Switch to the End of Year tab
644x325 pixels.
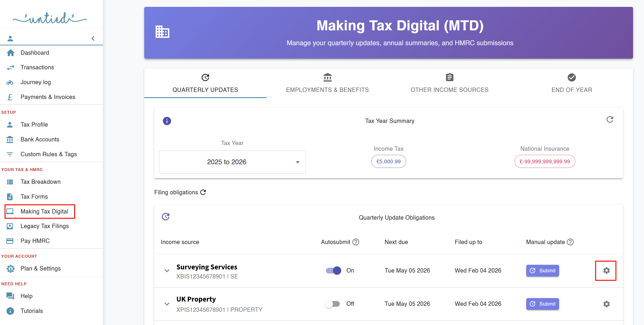point(572,83)
